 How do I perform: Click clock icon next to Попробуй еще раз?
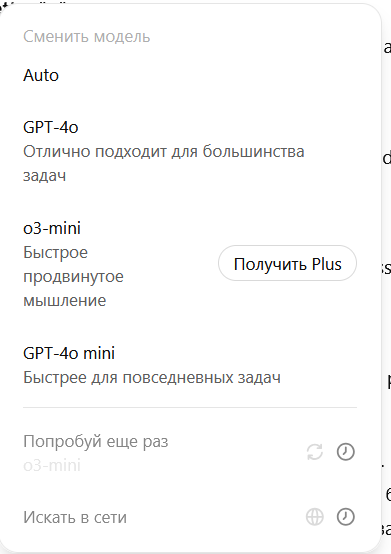(345, 452)
